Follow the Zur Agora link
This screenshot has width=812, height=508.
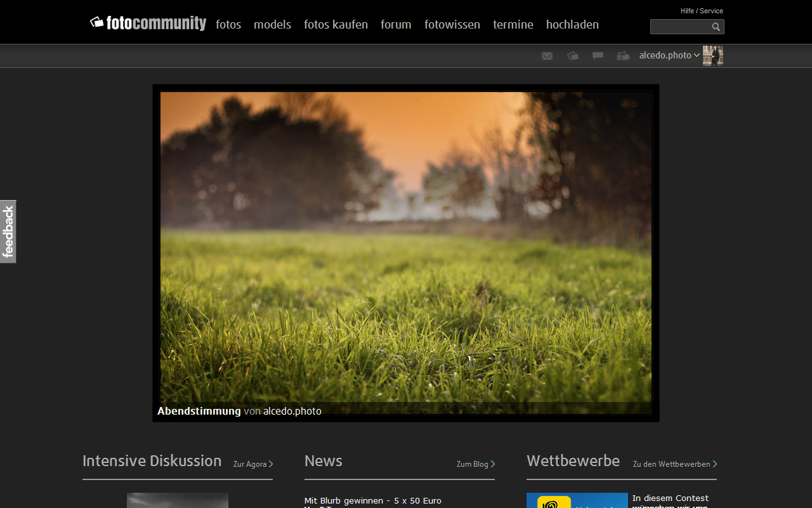tap(253, 464)
